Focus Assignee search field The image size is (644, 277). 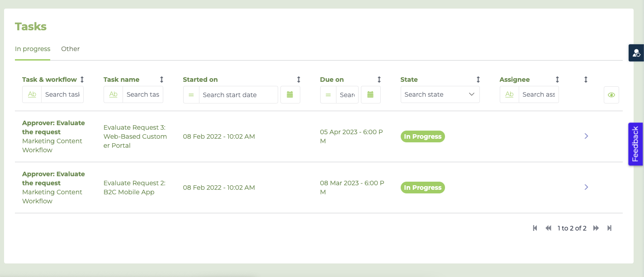539,94
